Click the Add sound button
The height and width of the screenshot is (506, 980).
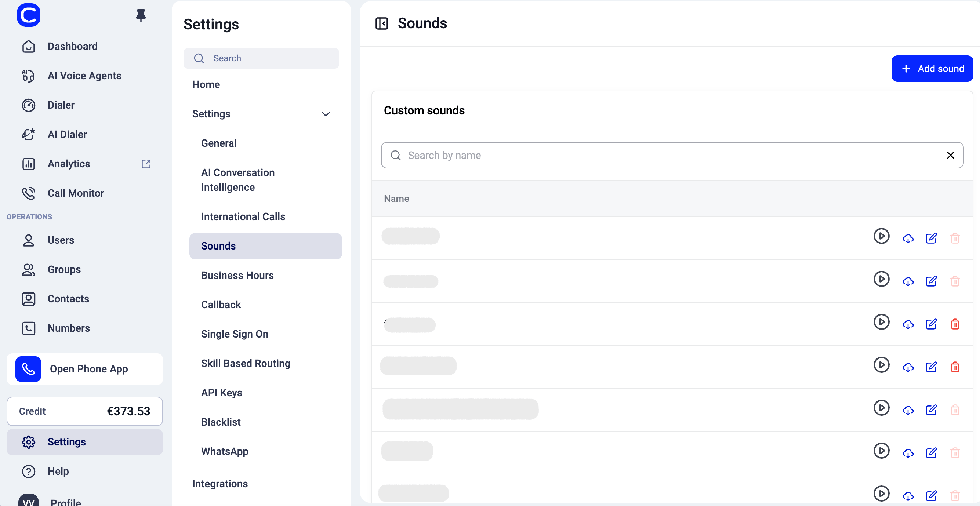point(932,69)
